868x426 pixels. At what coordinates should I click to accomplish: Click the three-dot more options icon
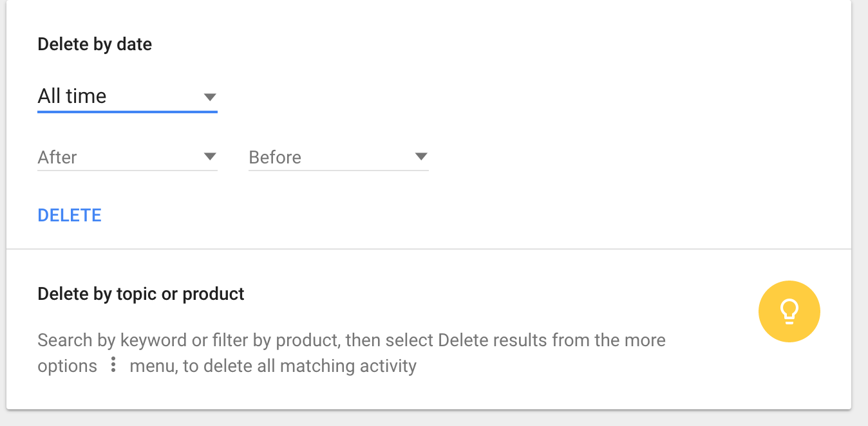(x=113, y=366)
